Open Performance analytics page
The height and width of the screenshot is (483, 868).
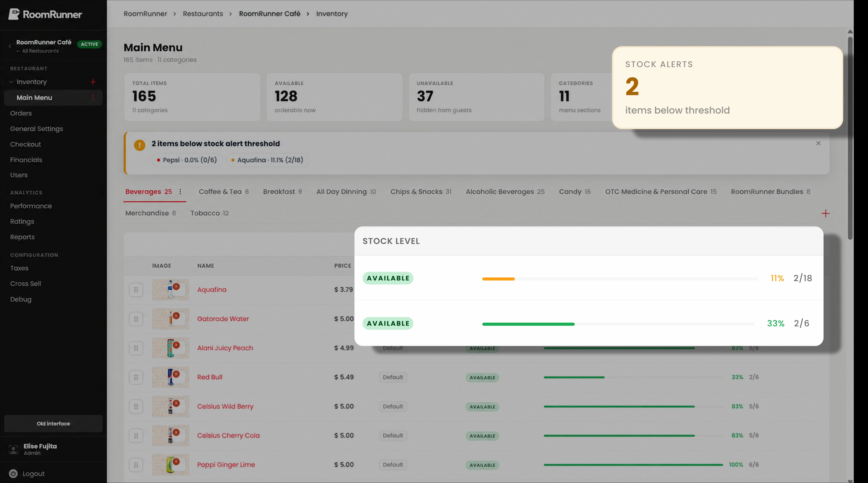[31, 206]
